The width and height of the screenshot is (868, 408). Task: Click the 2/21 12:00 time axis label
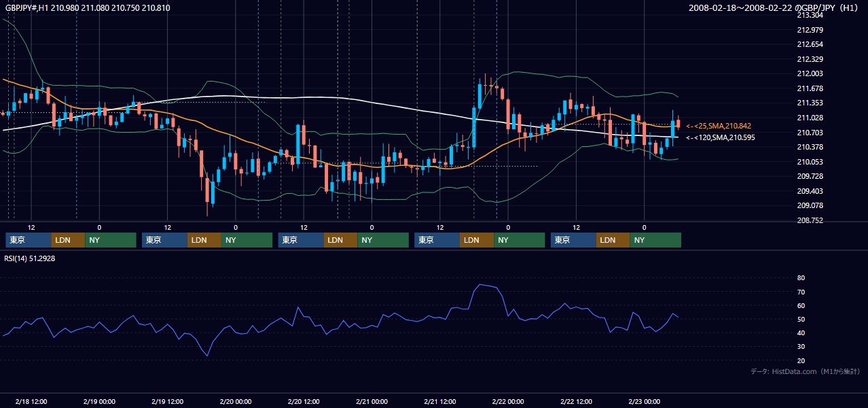click(x=439, y=401)
